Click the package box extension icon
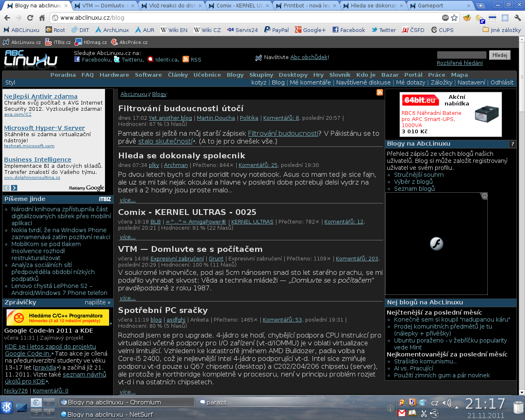 pos(467,18)
